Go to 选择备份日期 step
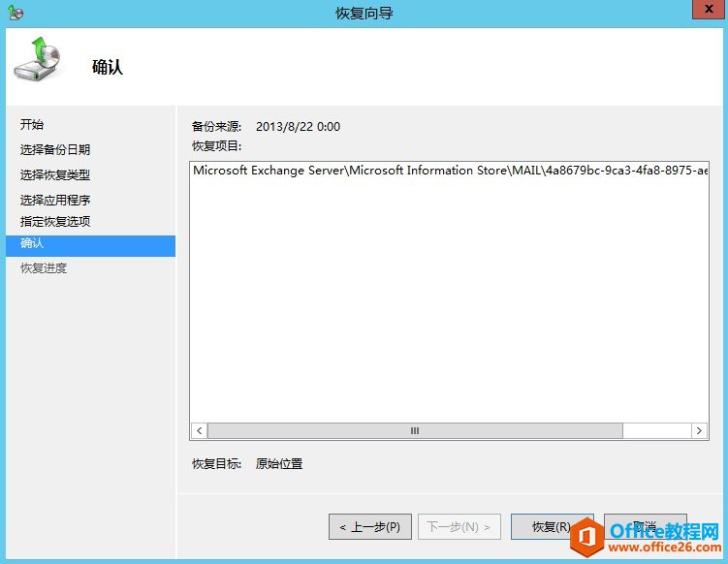This screenshot has width=728, height=564. click(55, 149)
